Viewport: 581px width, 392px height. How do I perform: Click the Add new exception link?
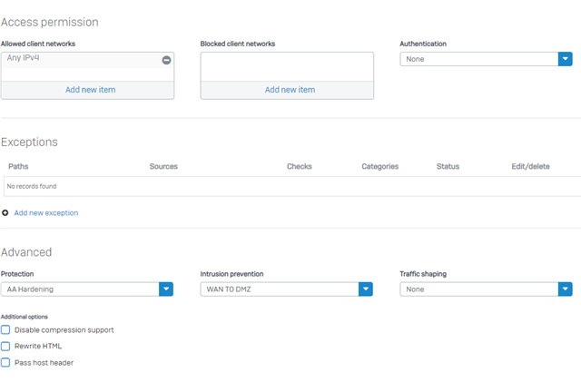pyautogui.click(x=46, y=212)
